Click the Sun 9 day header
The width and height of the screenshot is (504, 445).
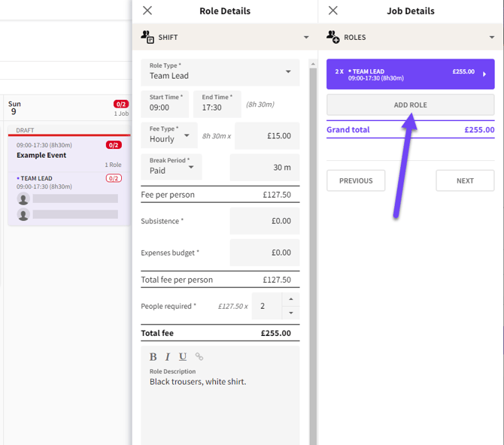pos(68,107)
